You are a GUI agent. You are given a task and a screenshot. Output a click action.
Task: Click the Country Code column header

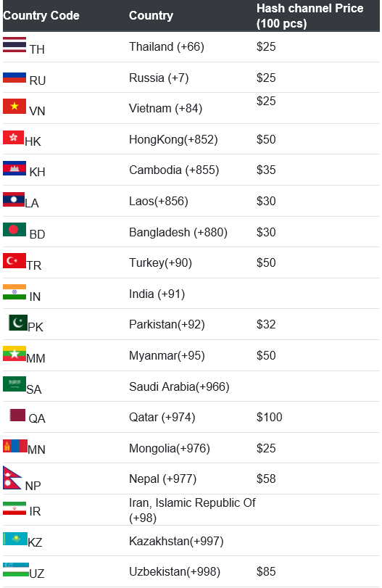click(x=41, y=16)
